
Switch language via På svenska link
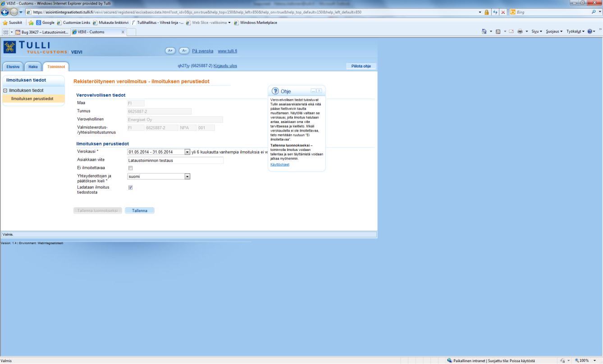pos(202,50)
